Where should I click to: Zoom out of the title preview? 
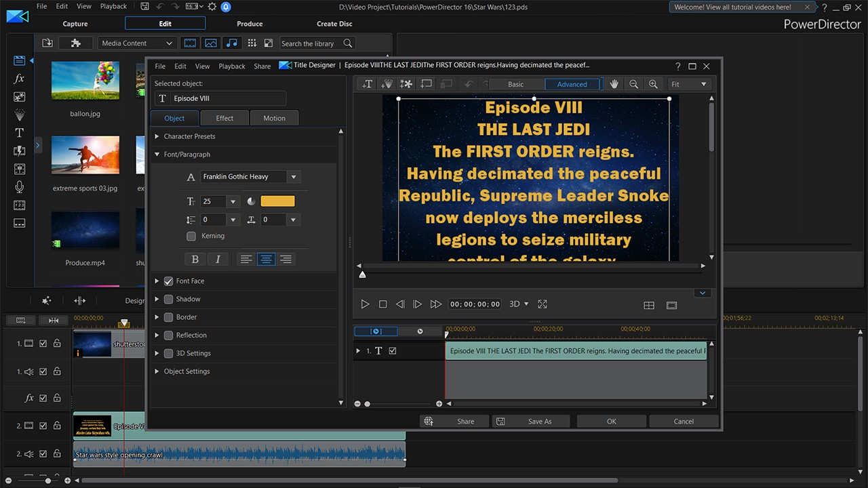pyautogui.click(x=633, y=84)
